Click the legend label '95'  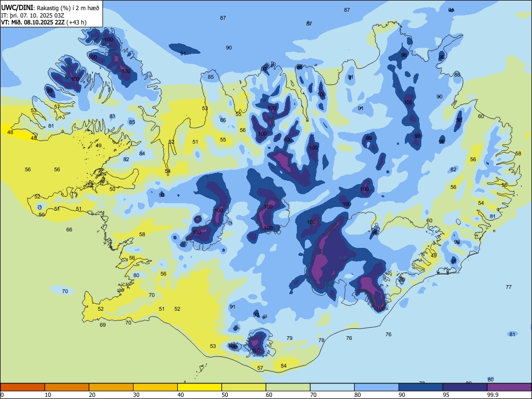pos(446,395)
